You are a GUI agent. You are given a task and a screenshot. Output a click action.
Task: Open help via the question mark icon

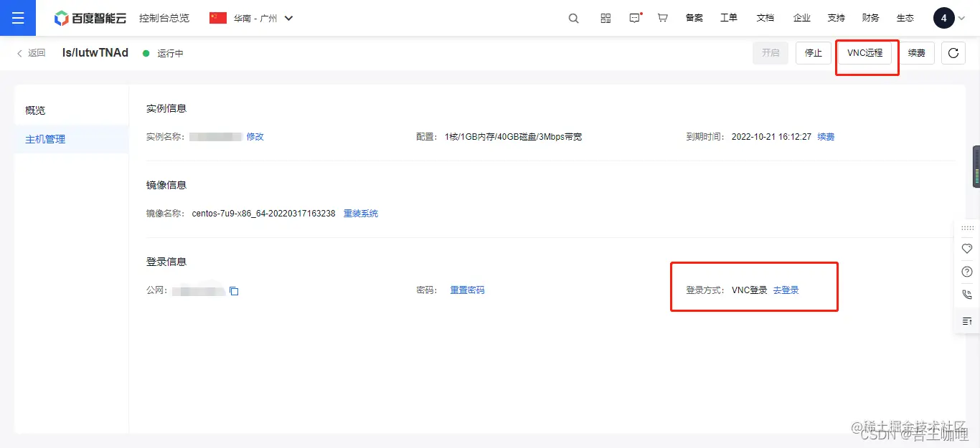(x=966, y=271)
